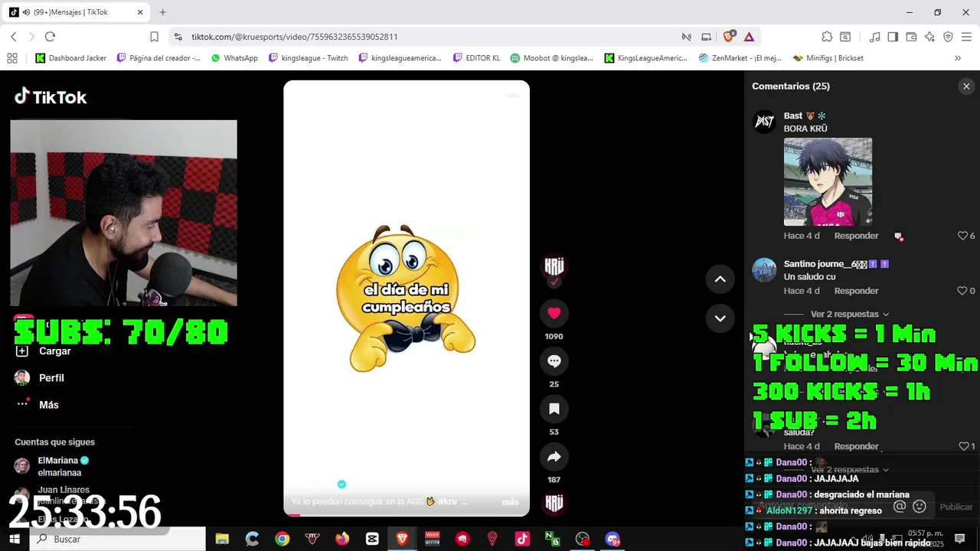This screenshot has width=980, height=551.
Task: Open Bast's anime image attachment
Action: [828, 182]
